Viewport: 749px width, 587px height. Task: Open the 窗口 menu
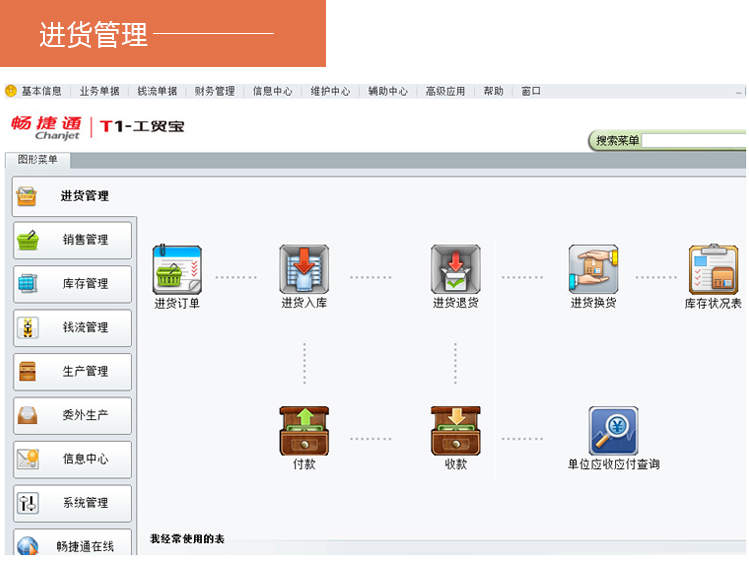tap(531, 91)
